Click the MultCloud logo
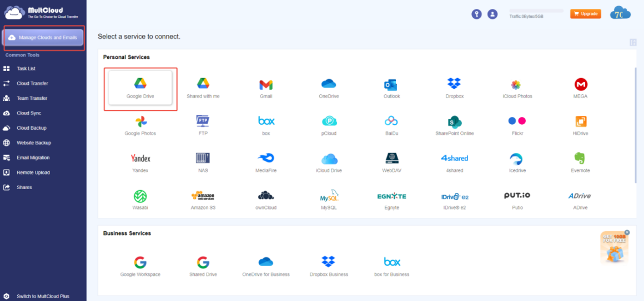This screenshot has width=644, height=301. pos(42,12)
